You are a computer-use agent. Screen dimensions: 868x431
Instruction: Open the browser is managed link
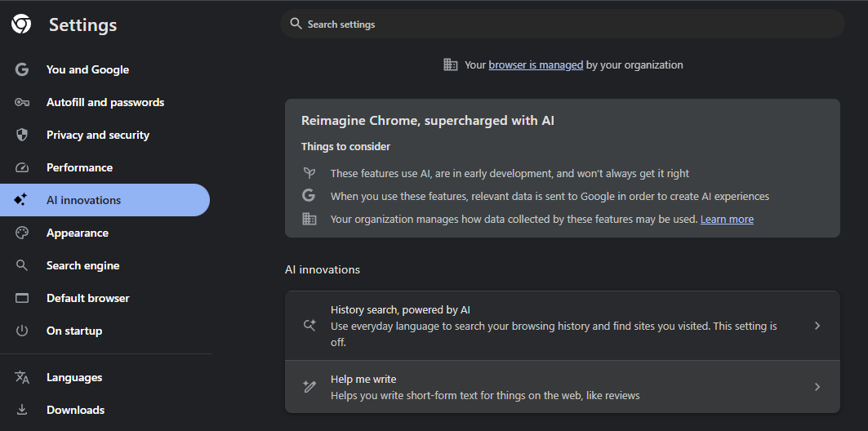pos(536,64)
